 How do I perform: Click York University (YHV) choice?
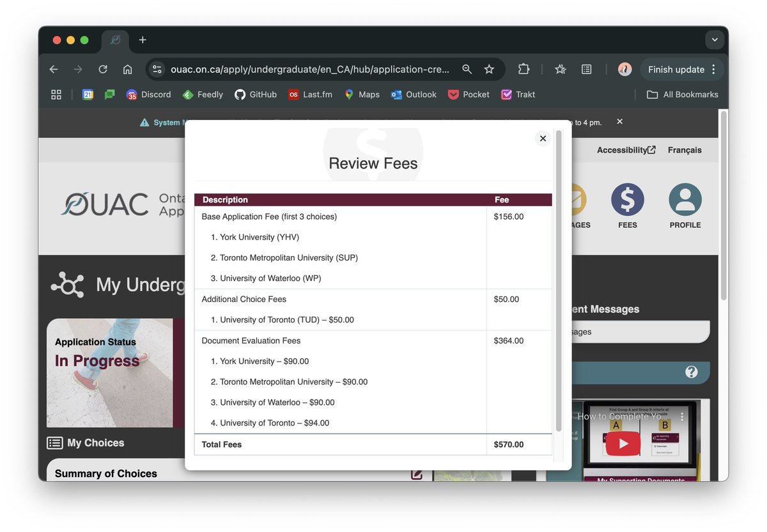[255, 237]
